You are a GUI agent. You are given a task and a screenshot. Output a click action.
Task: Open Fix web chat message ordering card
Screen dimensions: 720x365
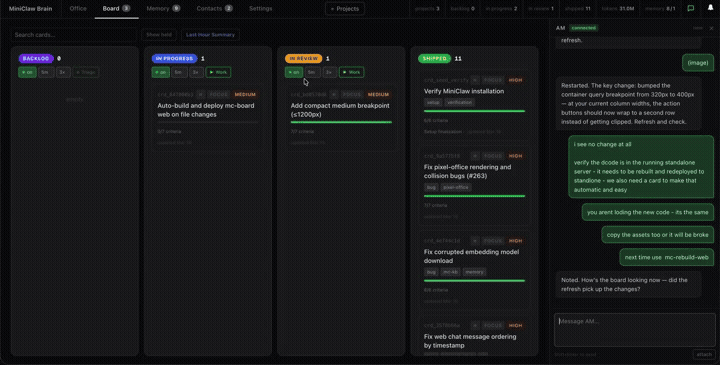pyautogui.click(x=474, y=337)
